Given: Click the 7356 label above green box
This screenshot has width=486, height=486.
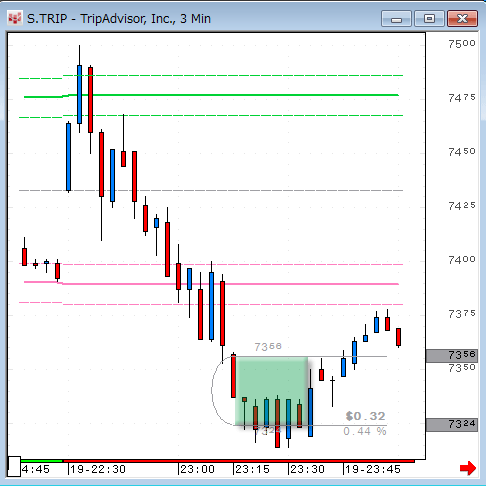Looking at the screenshot, I should [268, 347].
